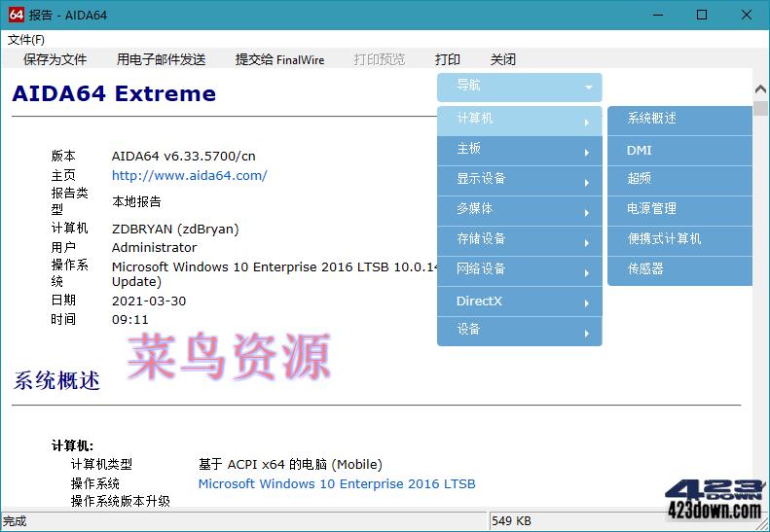Screen dimensions: 770x532
Task: Open the 导航 dropdown
Action: click(x=520, y=87)
